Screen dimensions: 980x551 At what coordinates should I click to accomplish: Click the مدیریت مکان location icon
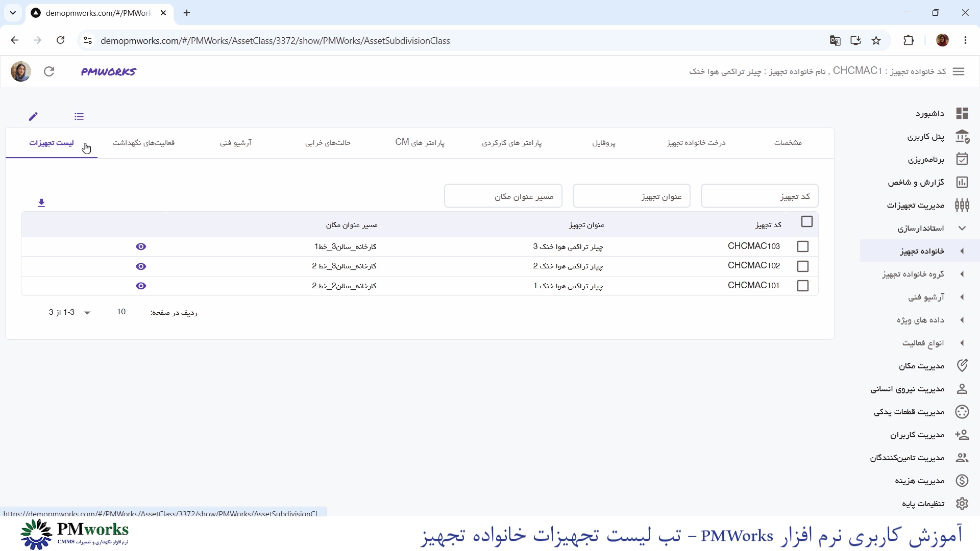click(x=962, y=366)
